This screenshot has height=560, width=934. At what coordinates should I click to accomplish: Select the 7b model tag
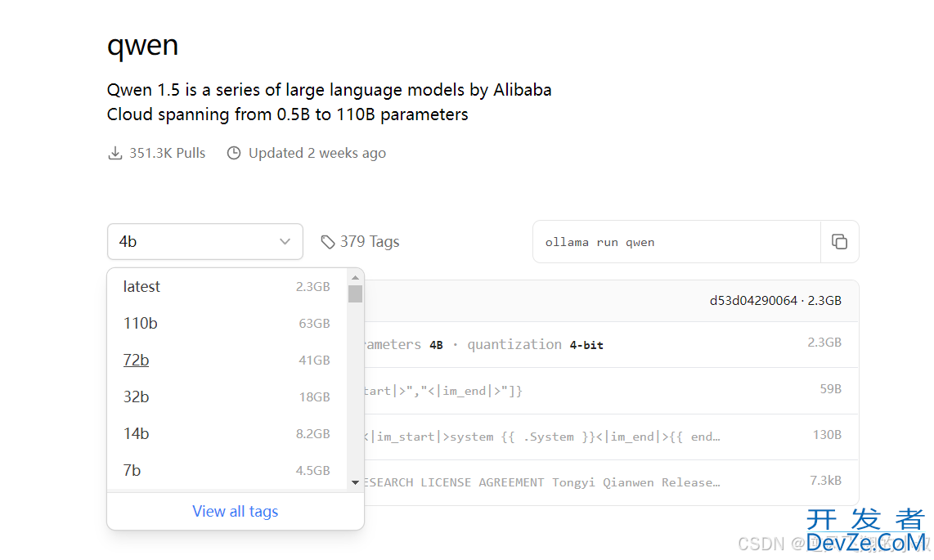(x=227, y=471)
